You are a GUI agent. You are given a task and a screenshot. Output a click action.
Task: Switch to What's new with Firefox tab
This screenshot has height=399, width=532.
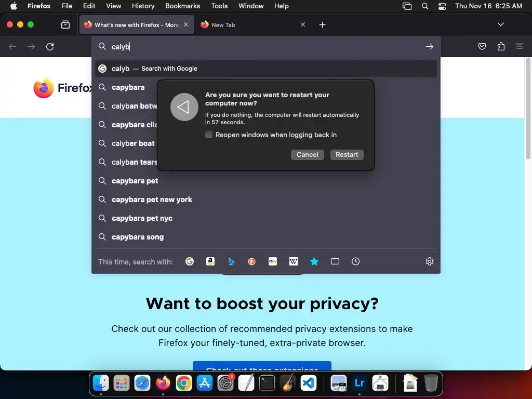137,24
